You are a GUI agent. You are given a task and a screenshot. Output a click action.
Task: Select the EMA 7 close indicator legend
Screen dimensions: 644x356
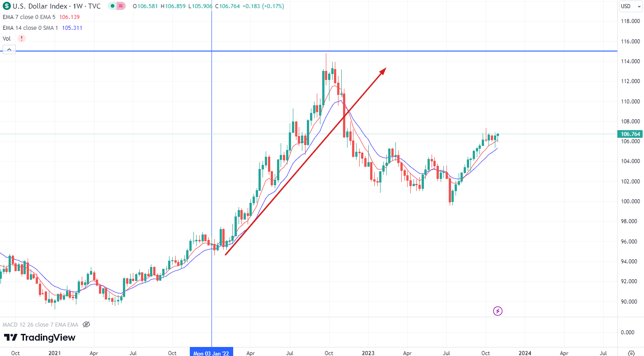click(x=29, y=17)
